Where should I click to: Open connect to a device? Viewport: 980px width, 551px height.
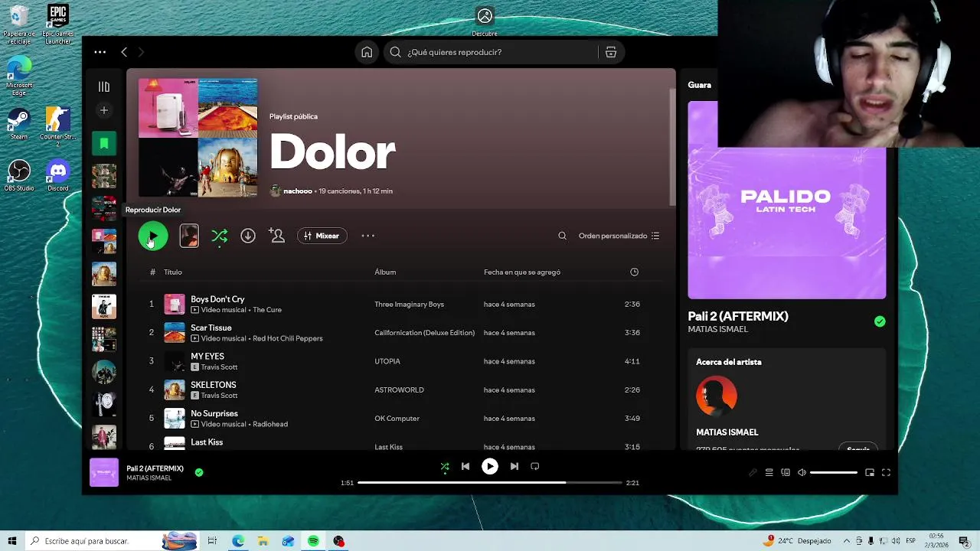coord(786,473)
